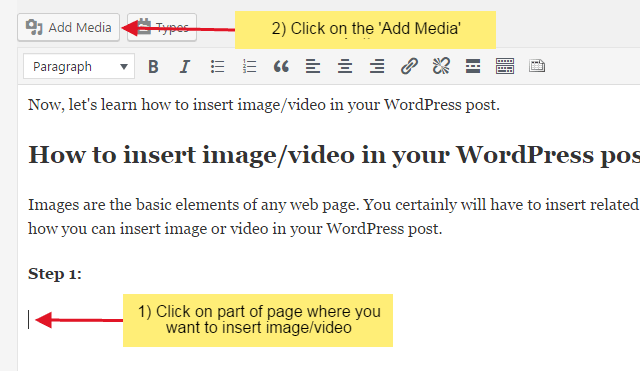This screenshot has height=371, width=640.
Task: Click the sentence 'Now, let's learn how to insert'
Action: click(264, 105)
